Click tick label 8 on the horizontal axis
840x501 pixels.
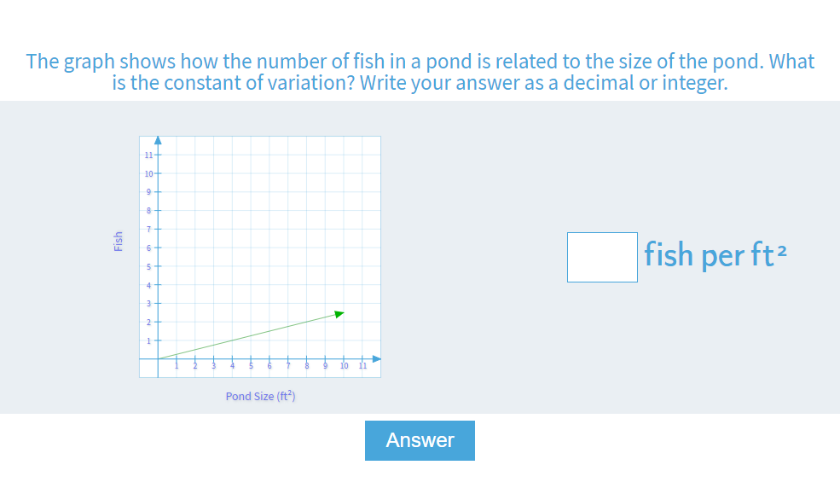[x=307, y=368]
